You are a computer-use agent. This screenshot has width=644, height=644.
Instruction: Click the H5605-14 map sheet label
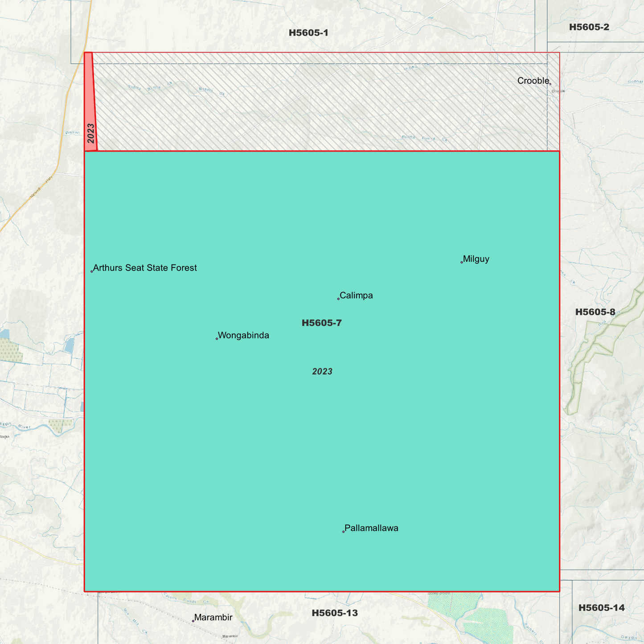tap(602, 607)
